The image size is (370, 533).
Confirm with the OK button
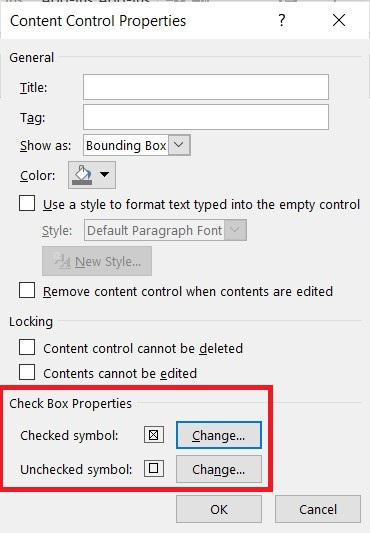[219, 509]
